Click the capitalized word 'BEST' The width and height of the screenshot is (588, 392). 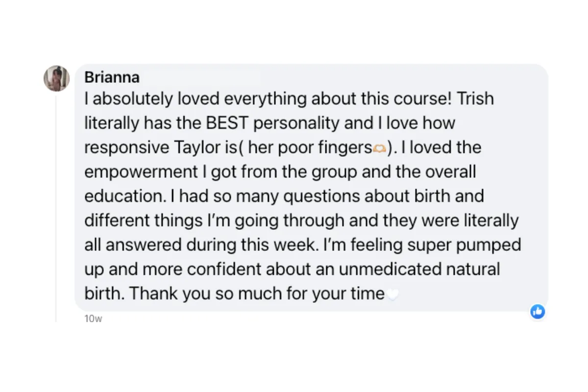point(227,123)
